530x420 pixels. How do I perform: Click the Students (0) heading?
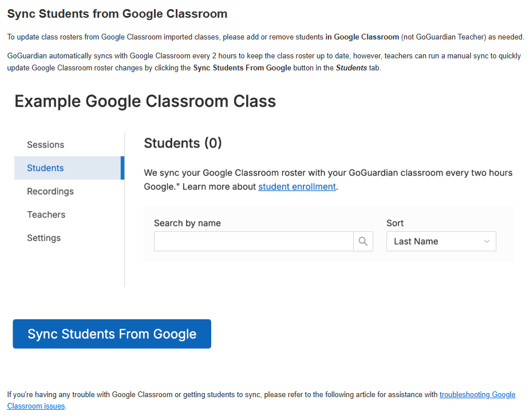[183, 143]
